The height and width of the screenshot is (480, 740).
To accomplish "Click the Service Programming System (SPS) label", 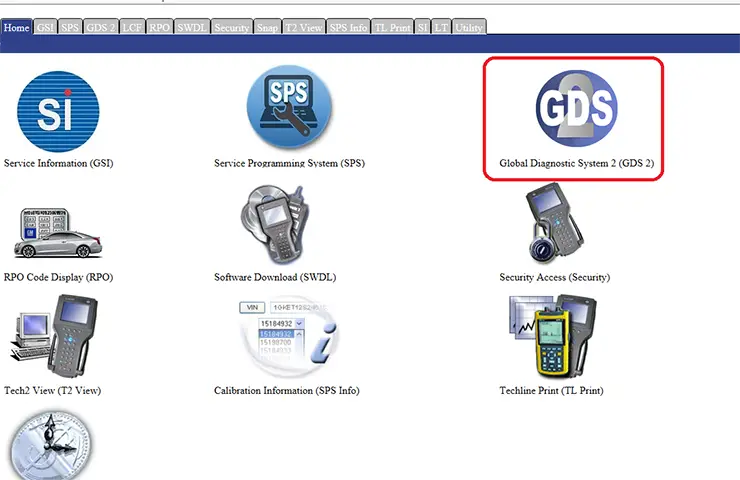I will click(x=289, y=163).
